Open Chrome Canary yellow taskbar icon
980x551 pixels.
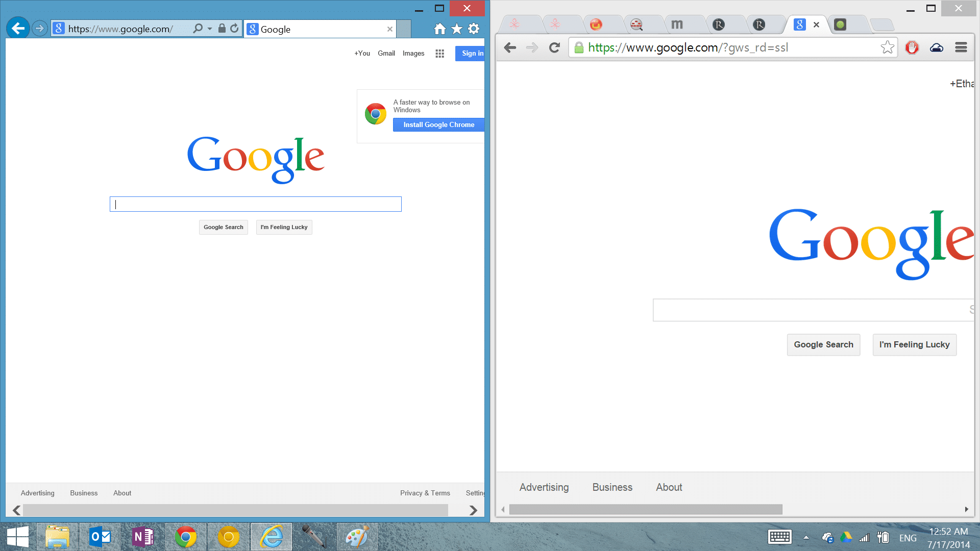tap(229, 537)
